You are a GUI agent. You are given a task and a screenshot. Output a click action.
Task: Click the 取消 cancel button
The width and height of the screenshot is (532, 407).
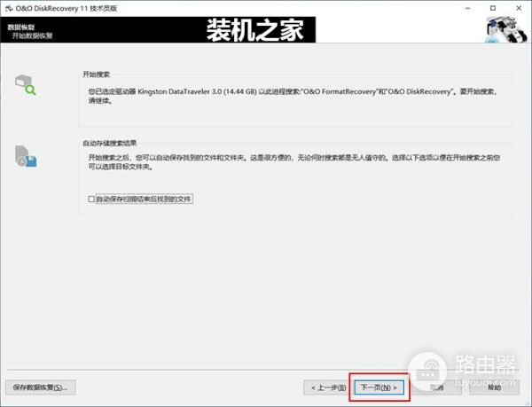click(437, 387)
